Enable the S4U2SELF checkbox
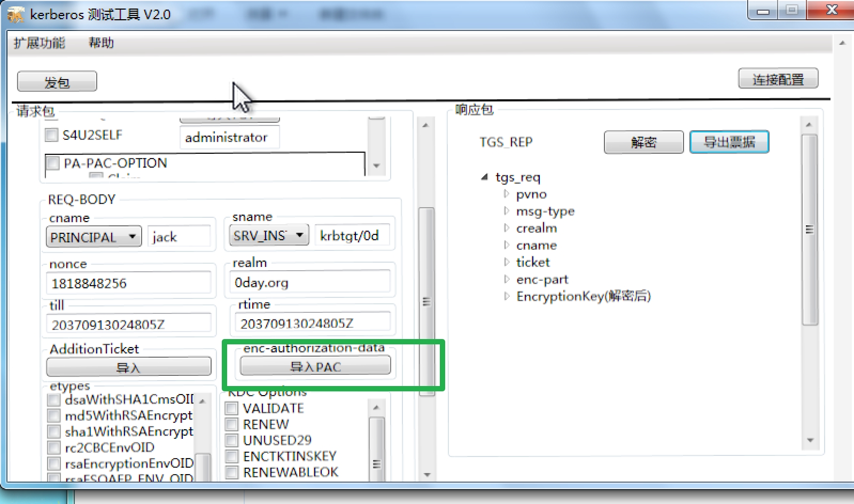 52,135
